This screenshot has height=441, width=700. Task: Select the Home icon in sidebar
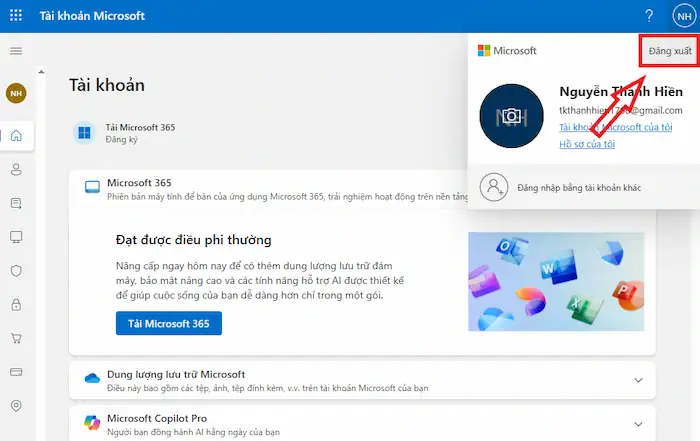pos(16,135)
